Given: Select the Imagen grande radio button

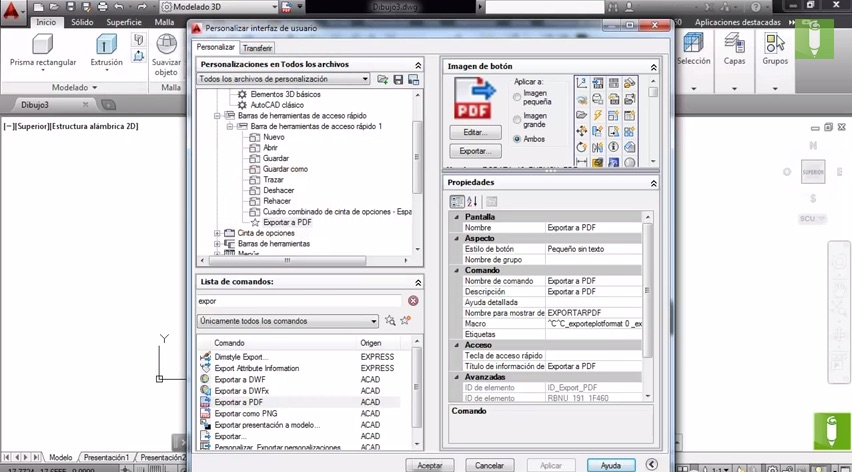Looking at the screenshot, I should pyautogui.click(x=517, y=120).
